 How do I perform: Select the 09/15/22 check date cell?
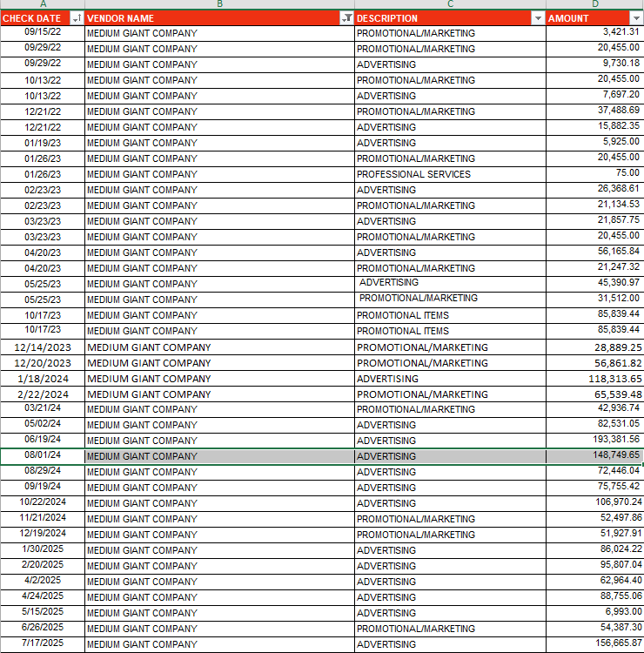43,32
